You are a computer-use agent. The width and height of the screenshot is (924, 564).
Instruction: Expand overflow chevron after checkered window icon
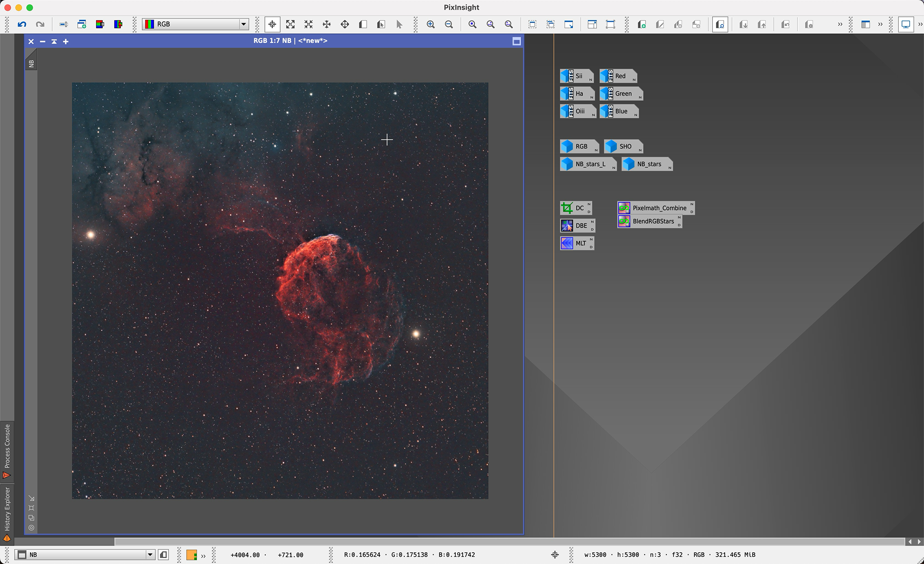coord(880,24)
